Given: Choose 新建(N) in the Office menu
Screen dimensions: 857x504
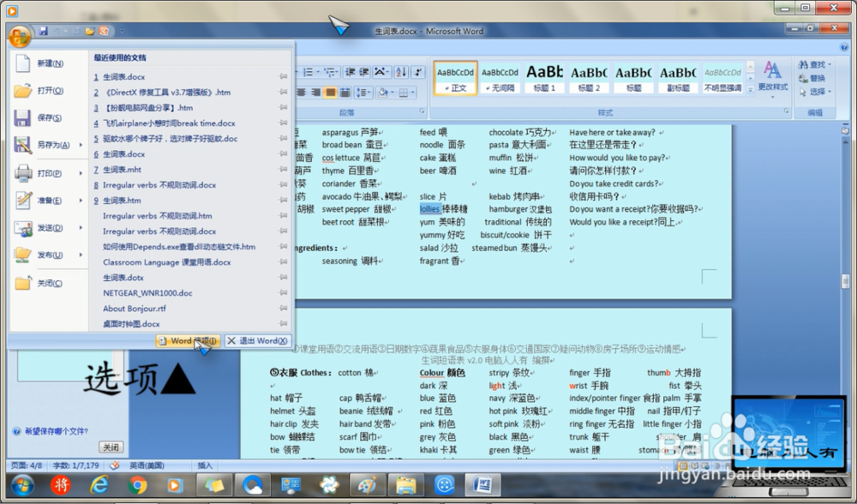Looking at the screenshot, I should [x=48, y=63].
